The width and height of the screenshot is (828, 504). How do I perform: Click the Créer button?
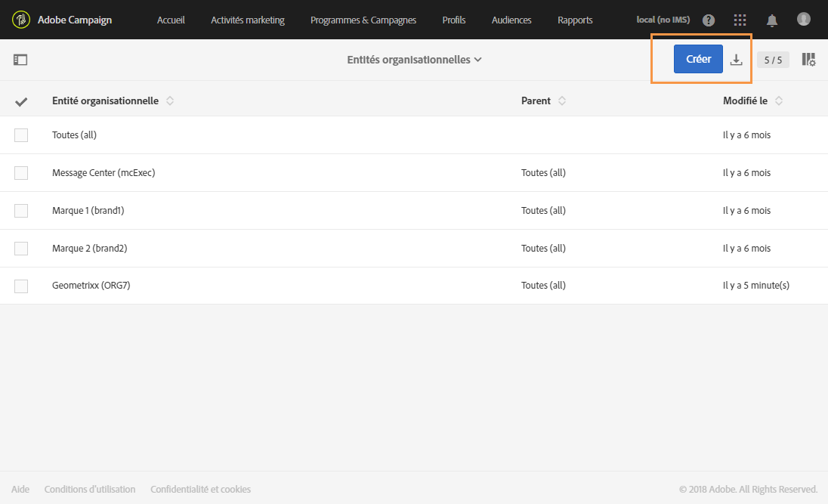coord(698,59)
